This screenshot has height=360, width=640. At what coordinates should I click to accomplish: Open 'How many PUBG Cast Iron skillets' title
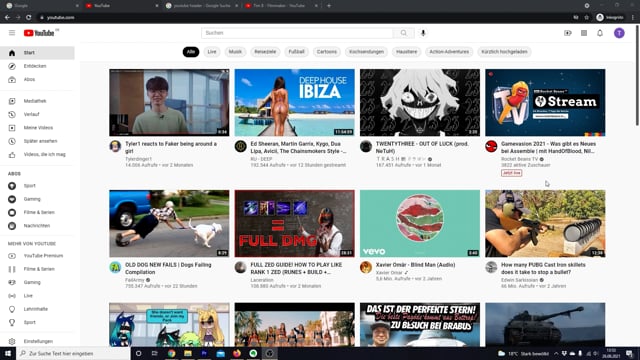pos(543,268)
